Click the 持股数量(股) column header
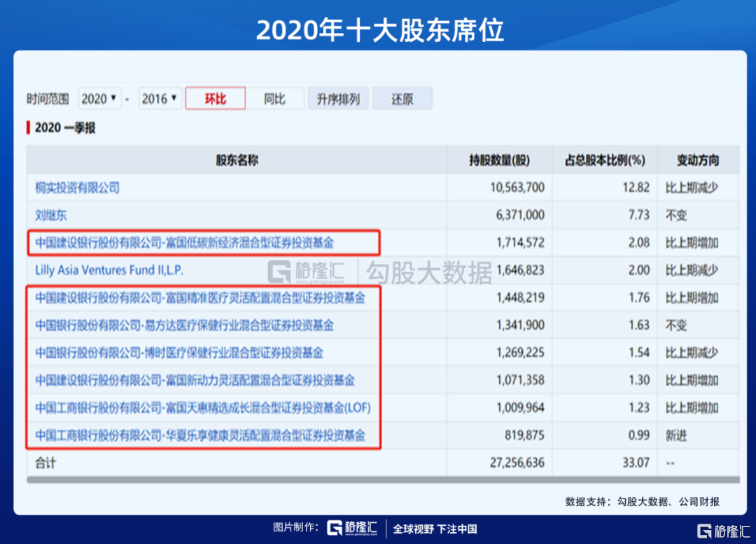The width and height of the screenshot is (756, 544). coord(500,160)
